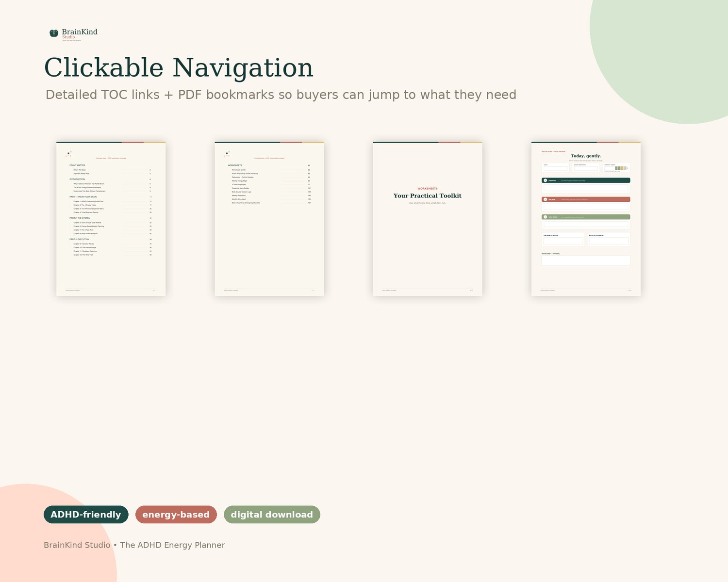Click the "ADHD-friendly" tag pill
728x582 pixels.
click(86, 515)
